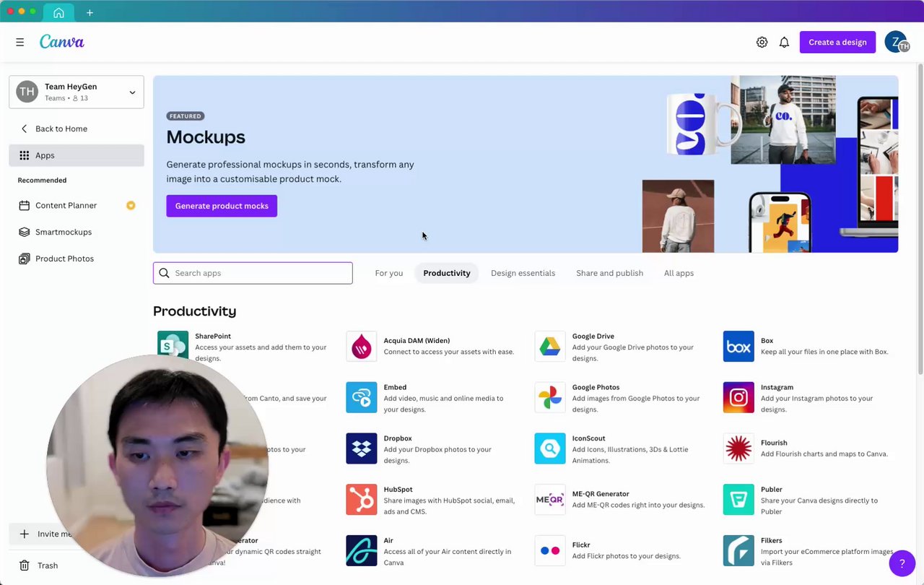Image resolution: width=924 pixels, height=585 pixels.
Task: Select the Productivity tab
Action: 447,273
